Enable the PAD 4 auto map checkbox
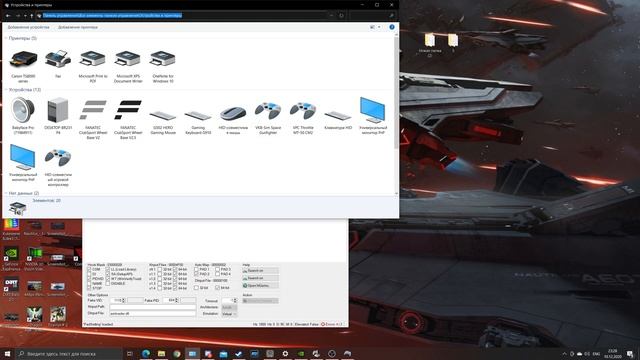The image size is (640, 360). click(218, 274)
